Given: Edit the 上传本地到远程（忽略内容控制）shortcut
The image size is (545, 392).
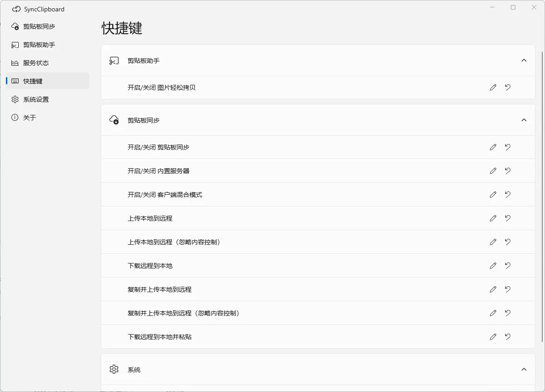Looking at the screenshot, I should (x=493, y=242).
